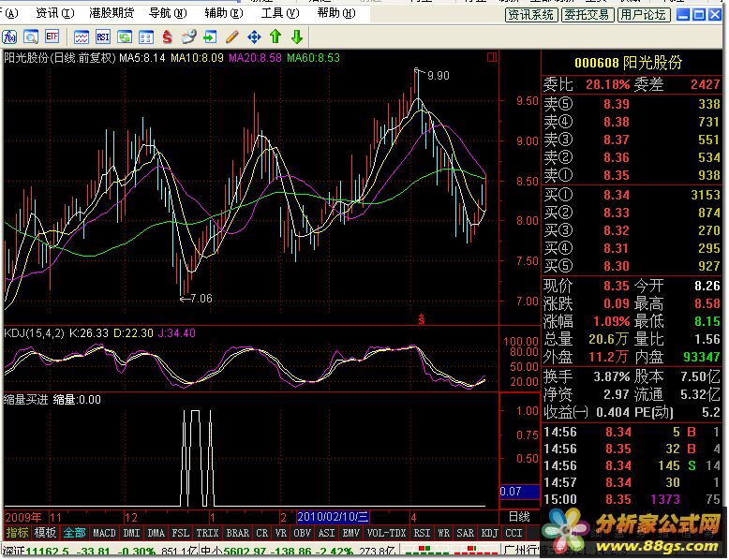Viewport: 729px width, 560px height.
Task: Open the 帮助(H) menu
Action: pyautogui.click(x=336, y=13)
